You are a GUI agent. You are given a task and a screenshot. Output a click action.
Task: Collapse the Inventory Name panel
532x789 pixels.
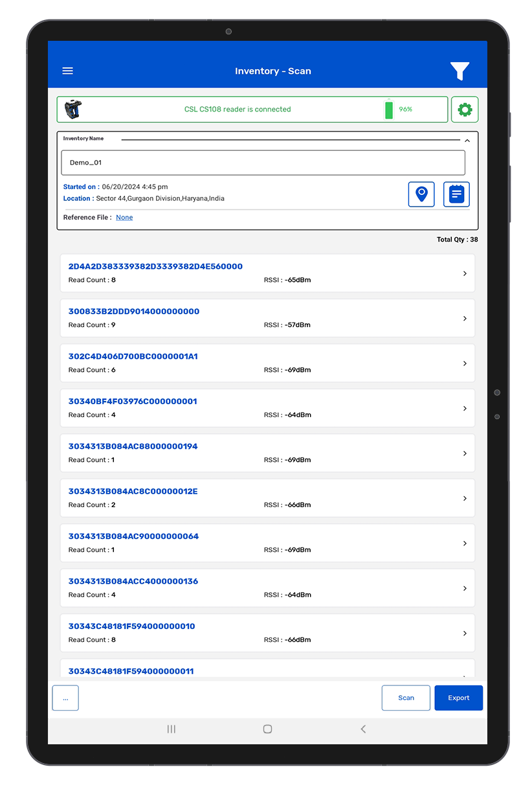point(467,140)
